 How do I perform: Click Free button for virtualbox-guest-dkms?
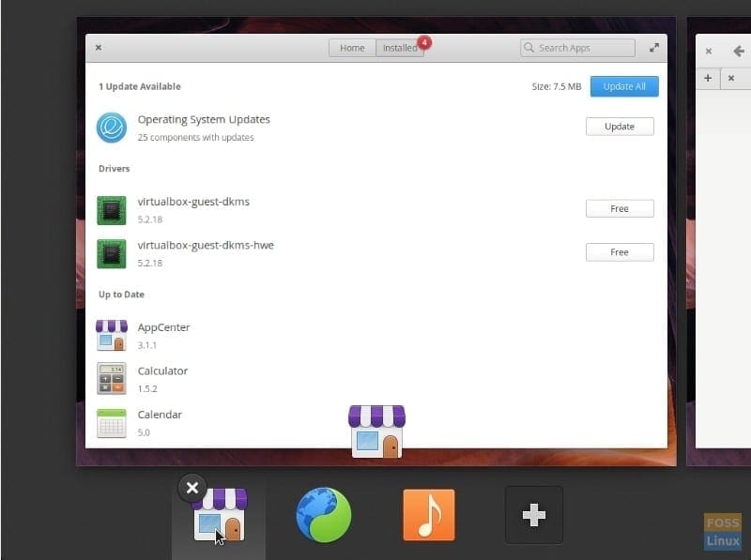[x=620, y=208]
